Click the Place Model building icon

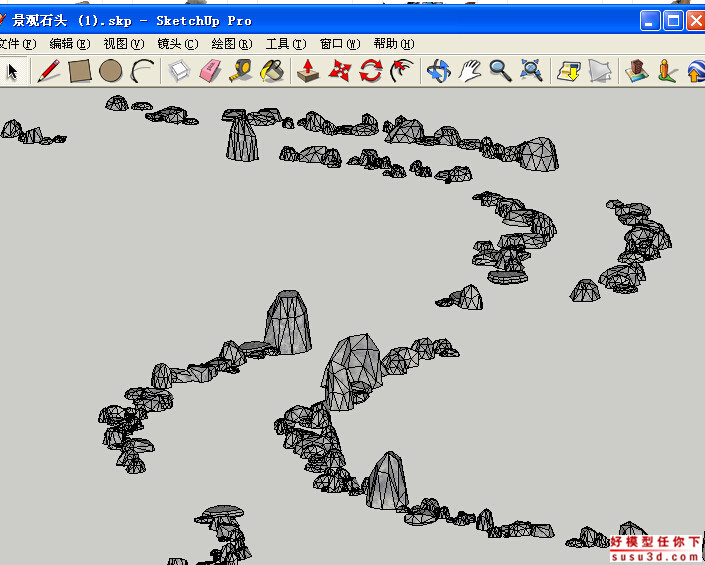pos(636,71)
